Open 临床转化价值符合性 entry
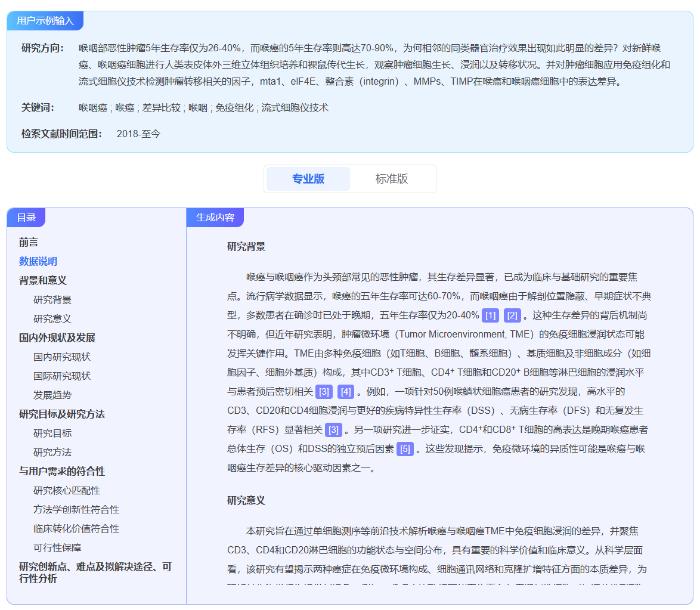The width and height of the screenshot is (700, 610). click(x=76, y=529)
